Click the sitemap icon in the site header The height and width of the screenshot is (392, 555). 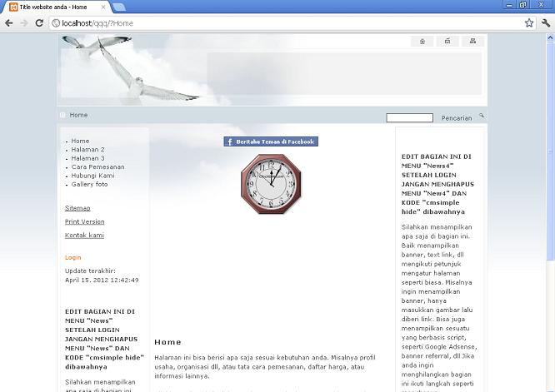[472, 42]
